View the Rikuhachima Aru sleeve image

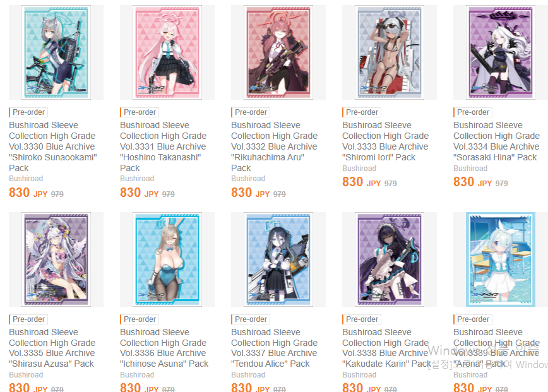pyautogui.click(x=278, y=52)
